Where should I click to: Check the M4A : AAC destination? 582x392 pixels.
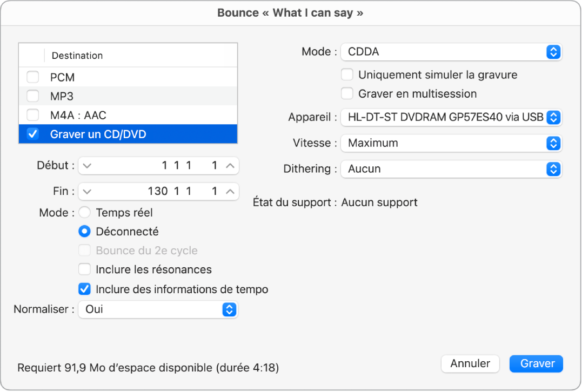tap(32, 115)
